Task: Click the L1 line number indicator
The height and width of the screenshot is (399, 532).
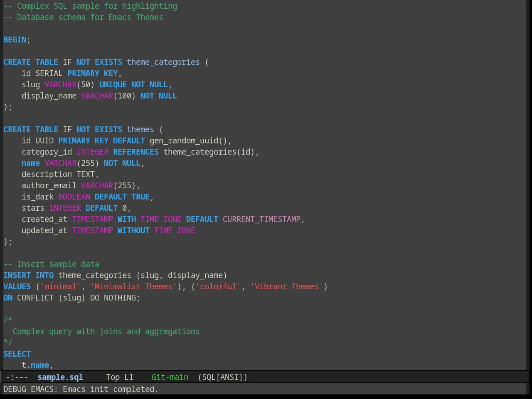Action: coord(129,377)
